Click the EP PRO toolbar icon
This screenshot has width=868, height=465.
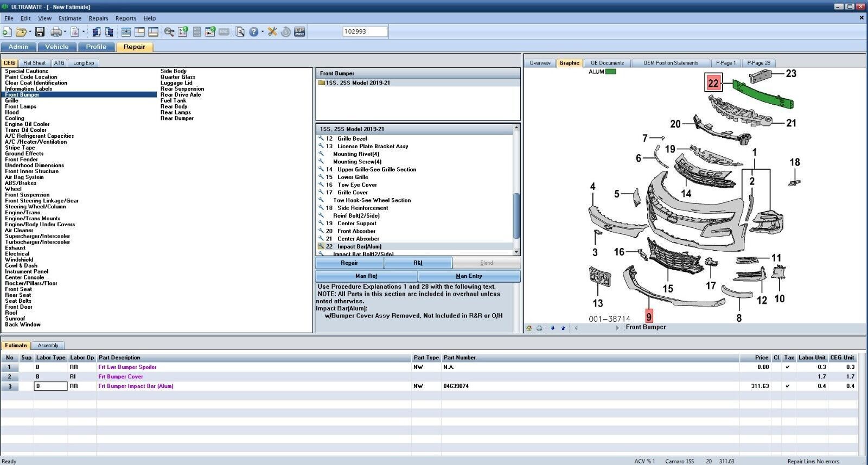point(299,32)
